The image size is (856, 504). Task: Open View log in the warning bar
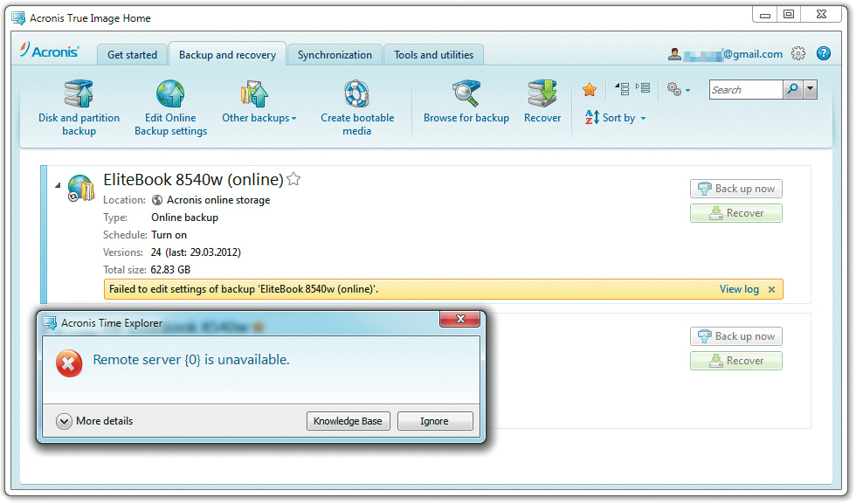pos(739,289)
